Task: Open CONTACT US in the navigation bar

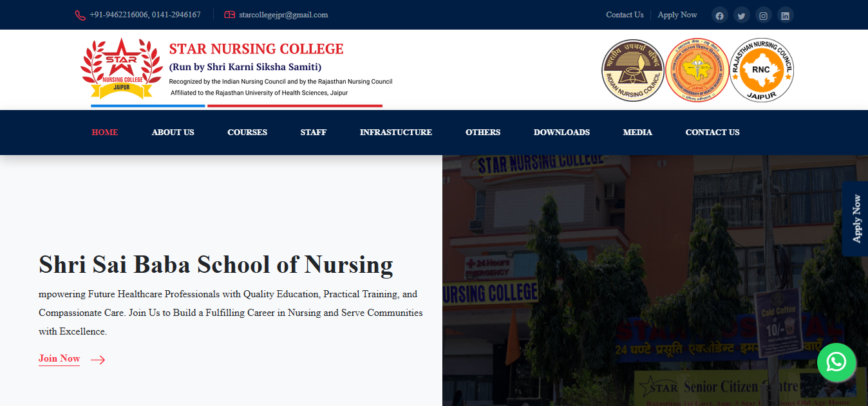Action: (x=712, y=132)
